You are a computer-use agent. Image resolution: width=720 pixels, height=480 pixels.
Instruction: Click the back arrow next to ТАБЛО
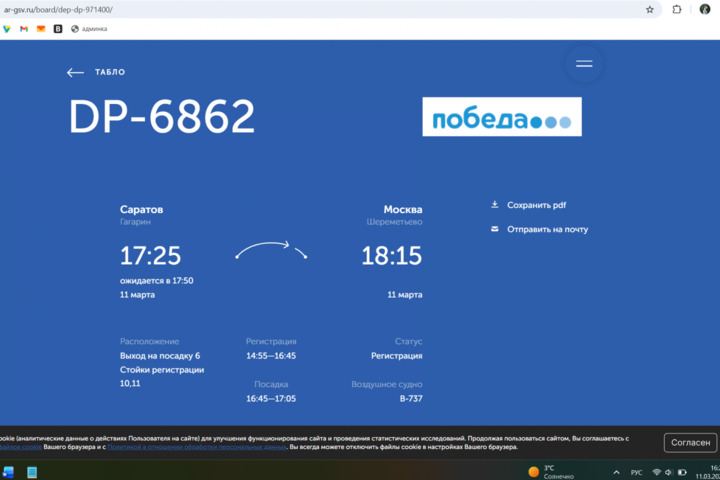75,73
